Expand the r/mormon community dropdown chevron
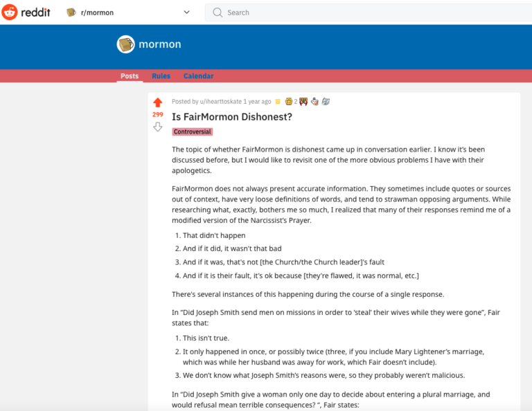This screenshot has height=411, width=532. [186, 12]
